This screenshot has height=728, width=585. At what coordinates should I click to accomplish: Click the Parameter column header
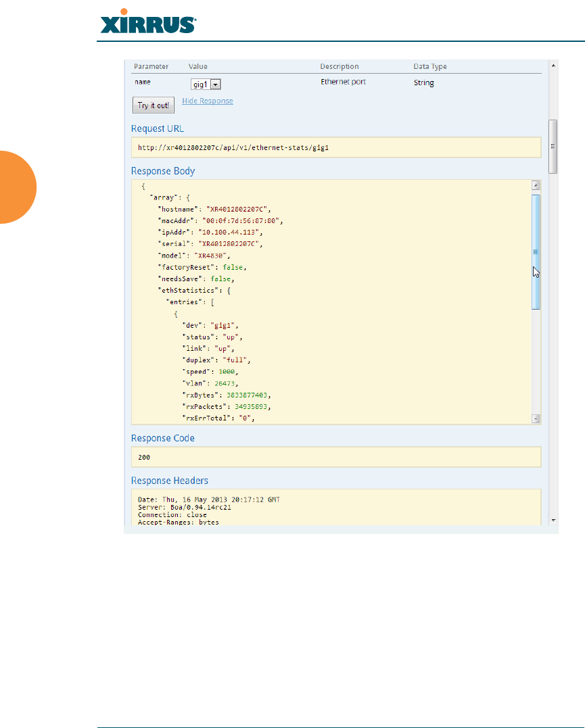[151, 66]
